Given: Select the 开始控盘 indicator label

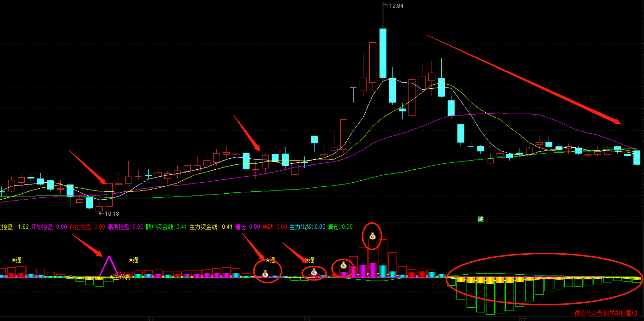Looking at the screenshot, I should 42,227.
